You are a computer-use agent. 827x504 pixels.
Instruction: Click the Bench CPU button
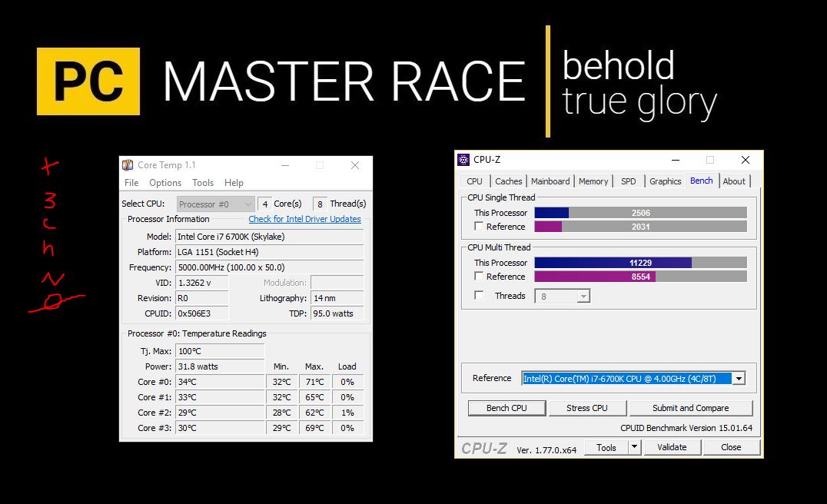coord(506,408)
